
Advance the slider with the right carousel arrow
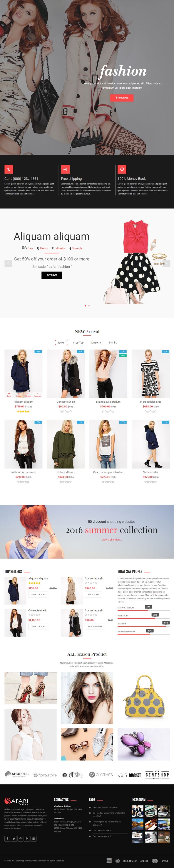click(x=166, y=263)
